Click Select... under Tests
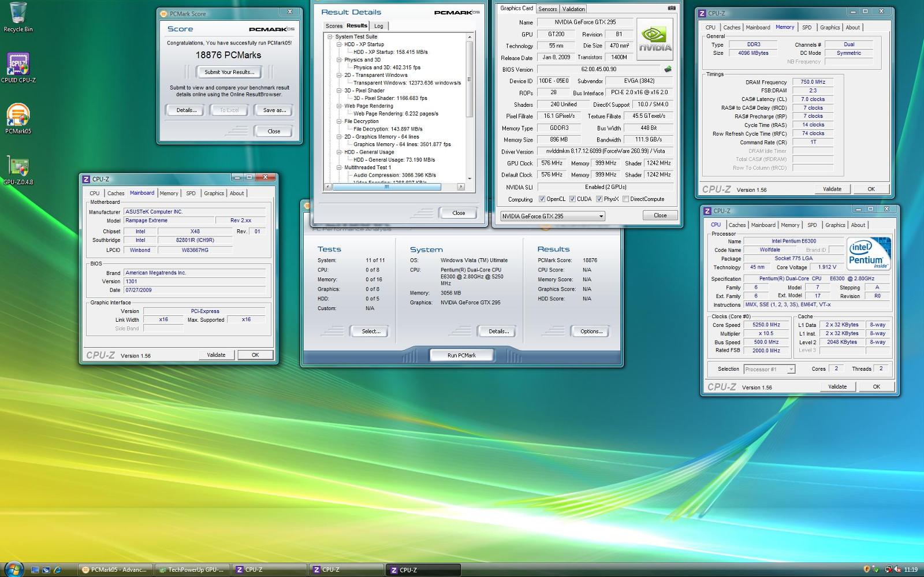The height and width of the screenshot is (577, 924). [x=371, y=332]
